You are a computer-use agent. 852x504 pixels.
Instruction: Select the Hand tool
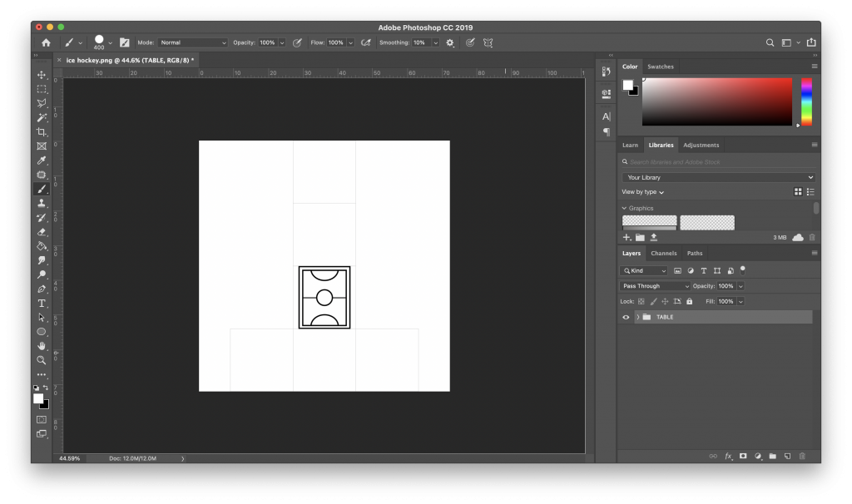point(42,346)
